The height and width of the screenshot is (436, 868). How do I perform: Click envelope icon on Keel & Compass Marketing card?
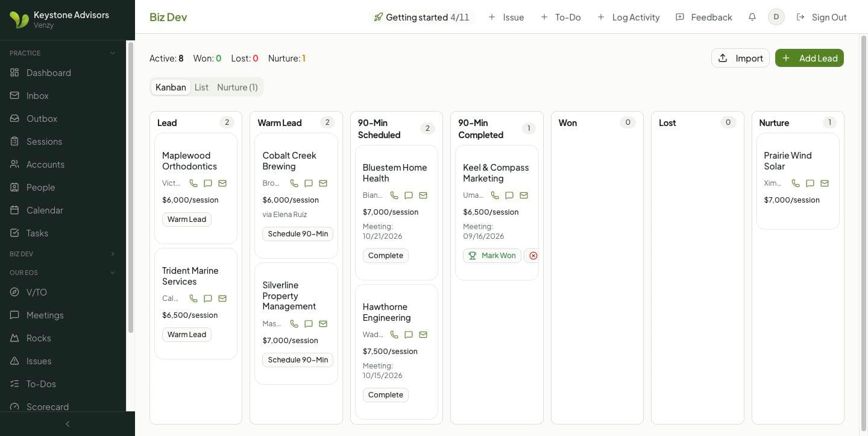(x=524, y=195)
